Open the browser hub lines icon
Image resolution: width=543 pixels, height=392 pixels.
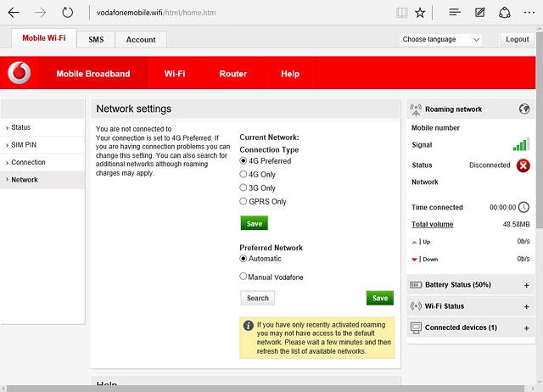point(455,13)
